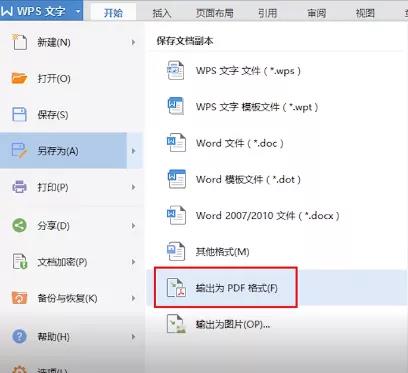
Task: Click the Backup and Restore folder icon
Action: (x=19, y=298)
